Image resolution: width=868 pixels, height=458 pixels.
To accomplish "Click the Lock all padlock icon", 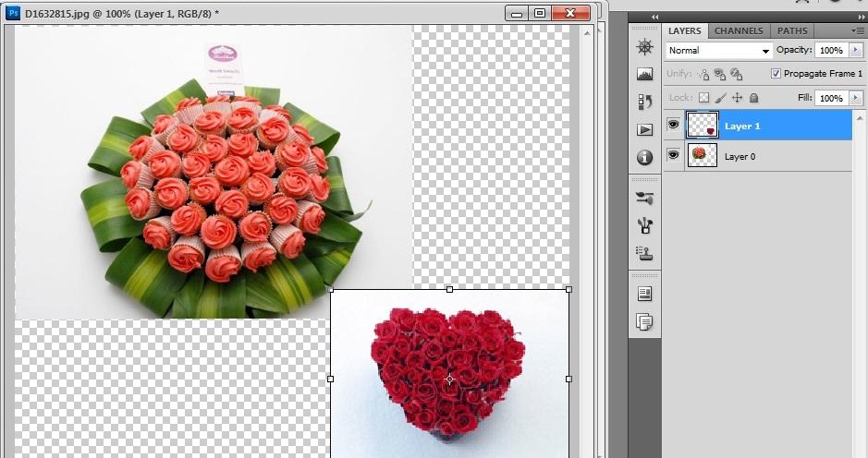I will (753, 98).
